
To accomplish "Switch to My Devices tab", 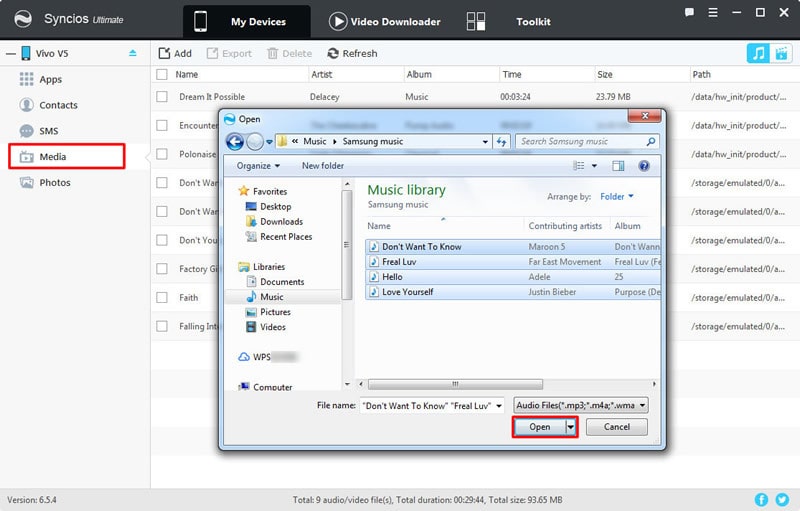I will pos(247,21).
